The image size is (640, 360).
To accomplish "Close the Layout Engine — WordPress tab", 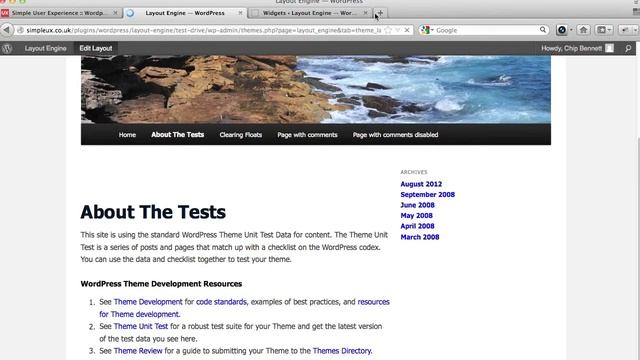I will 240,13.
